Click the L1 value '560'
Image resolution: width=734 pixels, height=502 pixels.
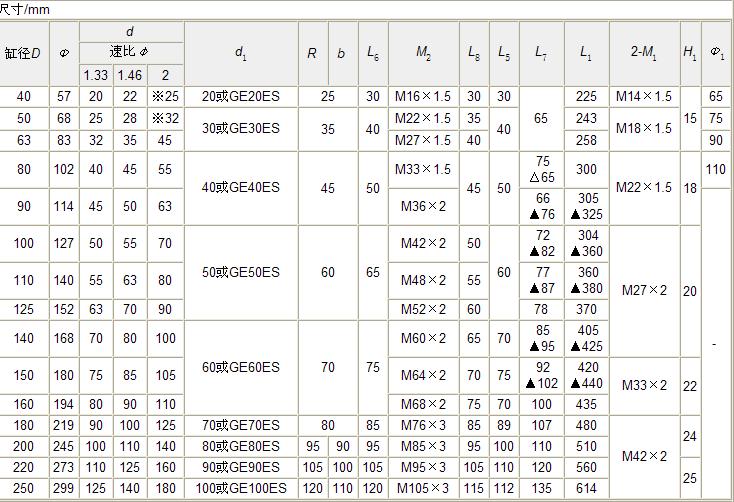click(587, 468)
